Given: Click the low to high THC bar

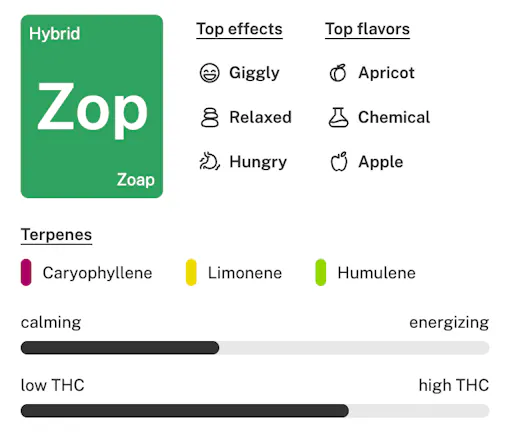Looking at the screenshot, I should coord(255,411).
